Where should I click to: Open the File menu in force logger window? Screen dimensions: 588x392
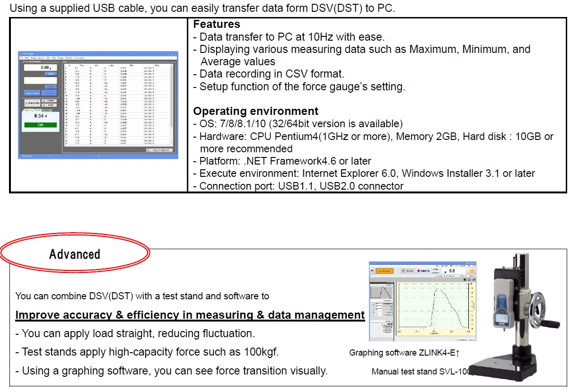coord(21,58)
